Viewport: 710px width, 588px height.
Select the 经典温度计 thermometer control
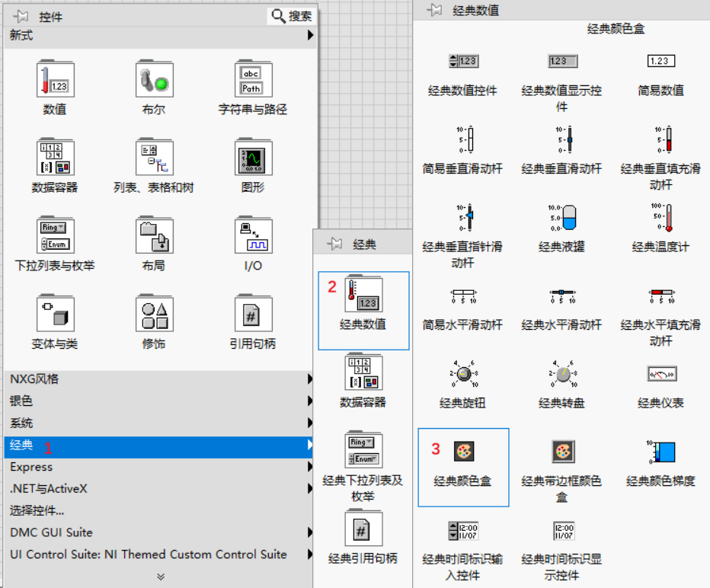tap(663, 217)
